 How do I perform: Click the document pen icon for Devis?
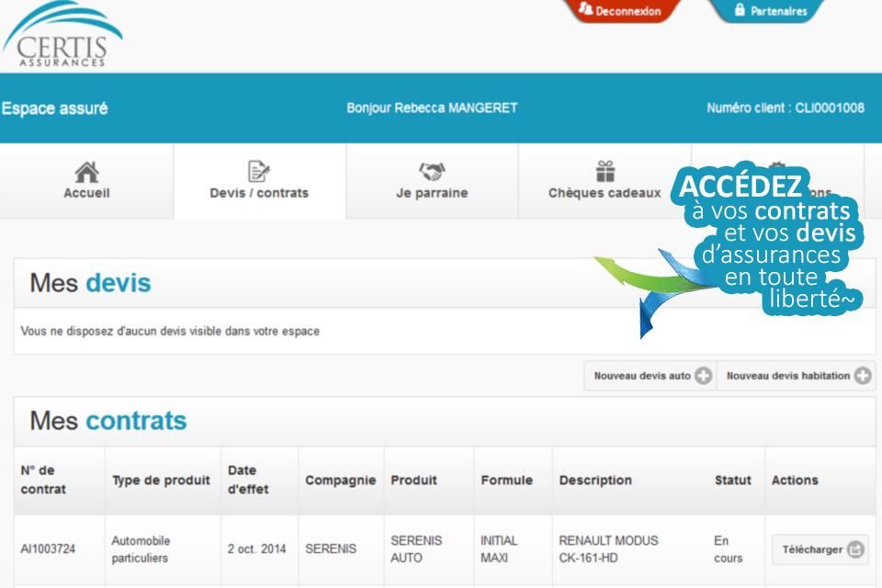[259, 171]
